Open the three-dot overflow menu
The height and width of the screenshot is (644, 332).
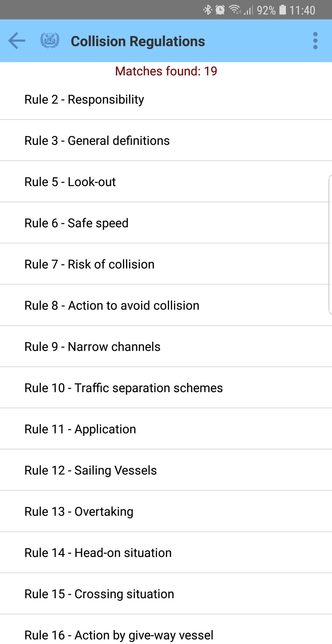[315, 41]
